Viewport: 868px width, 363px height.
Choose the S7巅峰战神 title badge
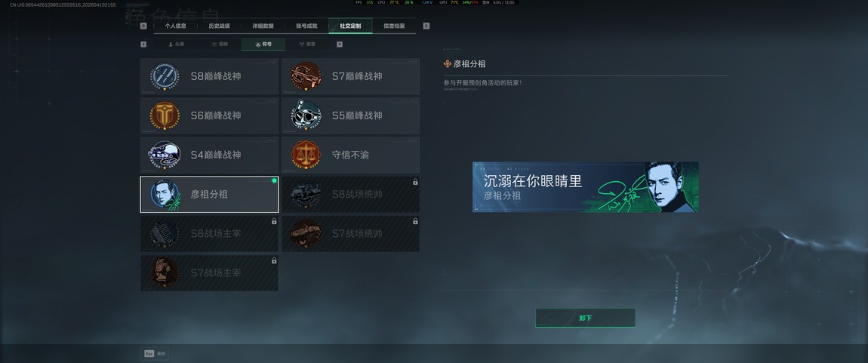(306, 76)
